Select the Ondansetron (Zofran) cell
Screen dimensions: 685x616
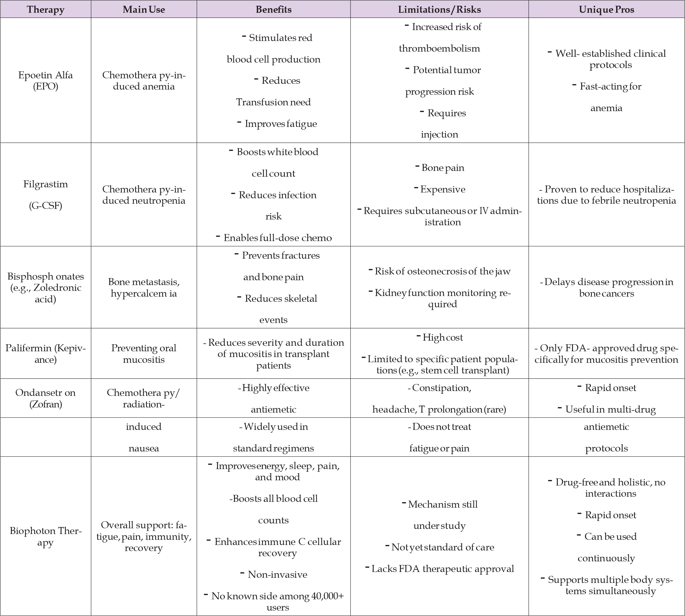(45, 398)
